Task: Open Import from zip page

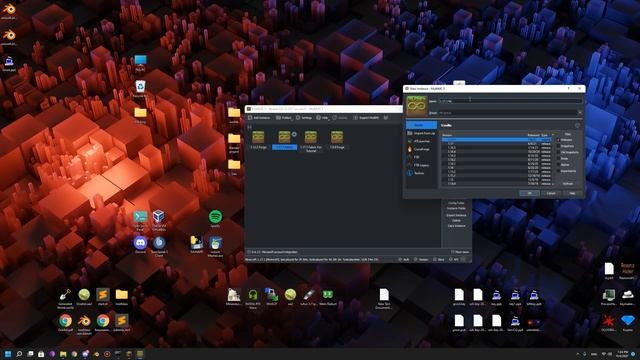Action: click(x=421, y=133)
